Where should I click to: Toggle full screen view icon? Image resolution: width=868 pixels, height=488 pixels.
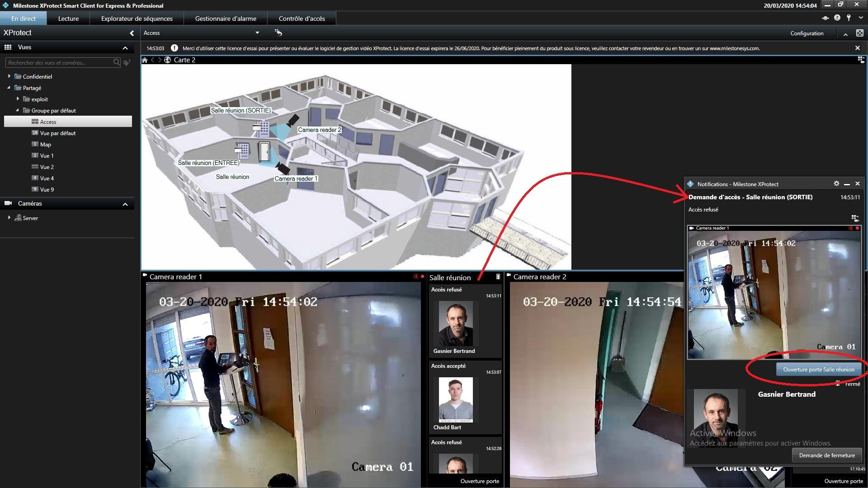pos(859,33)
